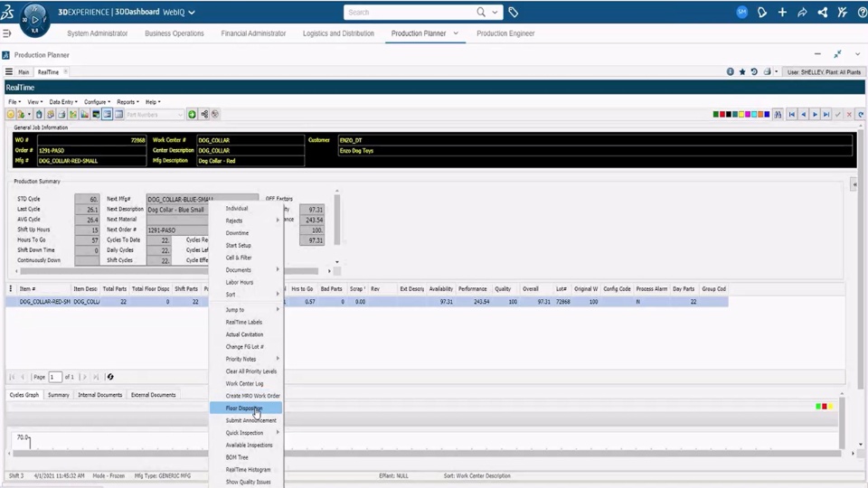This screenshot has height=488, width=868.
Task: Open the External Documents tab
Action: tap(154, 395)
